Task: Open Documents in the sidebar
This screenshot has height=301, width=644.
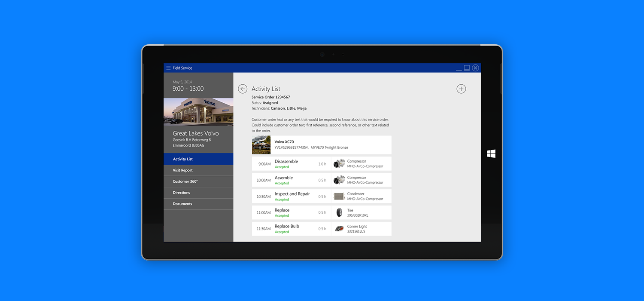Action: 198,204
